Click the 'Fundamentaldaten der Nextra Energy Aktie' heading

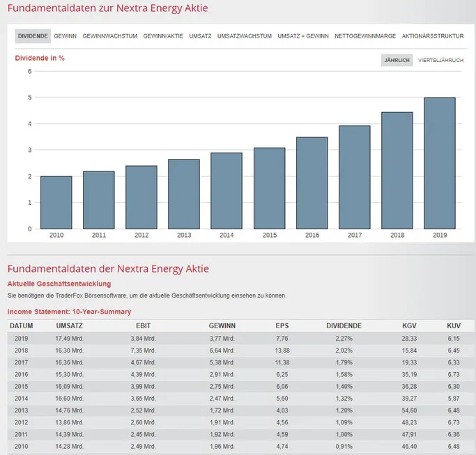(x=108, y=269)
